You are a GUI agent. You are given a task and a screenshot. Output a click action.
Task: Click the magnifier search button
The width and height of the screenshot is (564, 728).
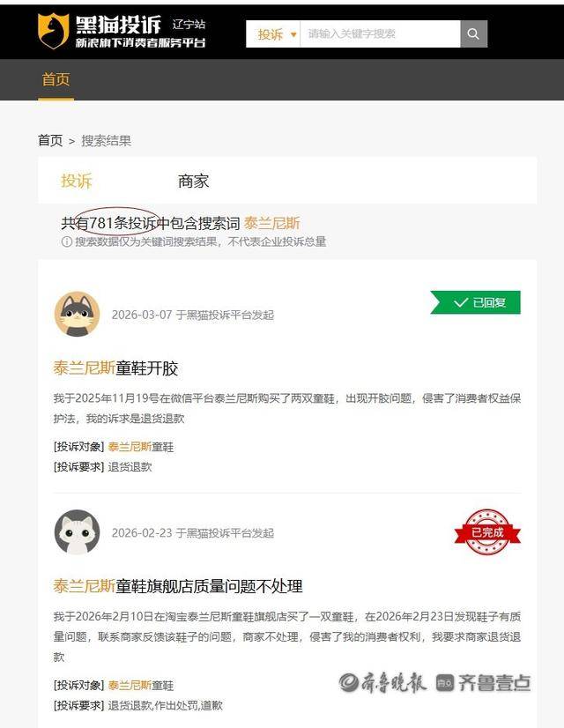coord(473,33)
